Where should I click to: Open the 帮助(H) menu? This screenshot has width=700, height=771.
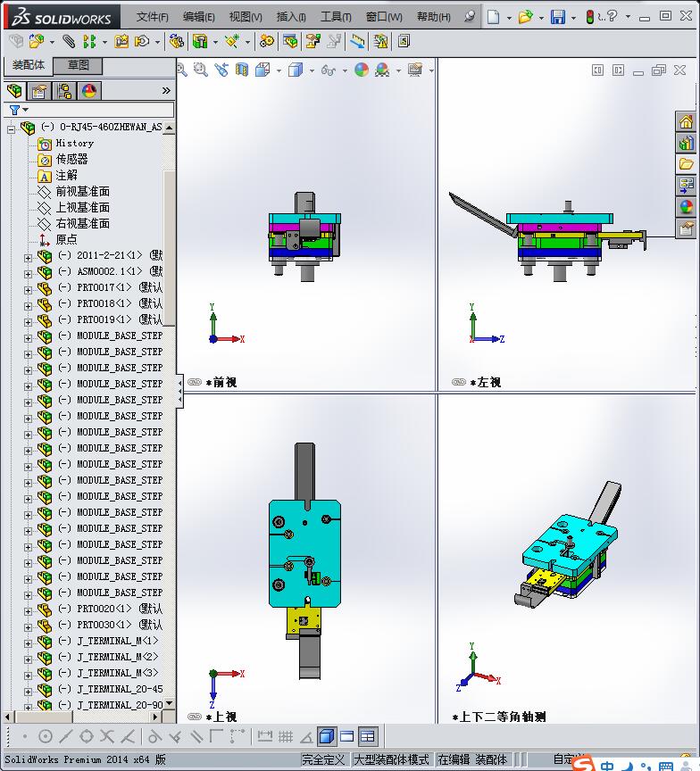[433, 17]
